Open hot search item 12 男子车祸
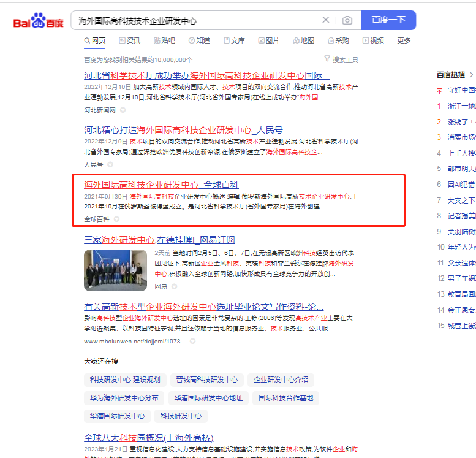476x458 pixels. [461, 278]
